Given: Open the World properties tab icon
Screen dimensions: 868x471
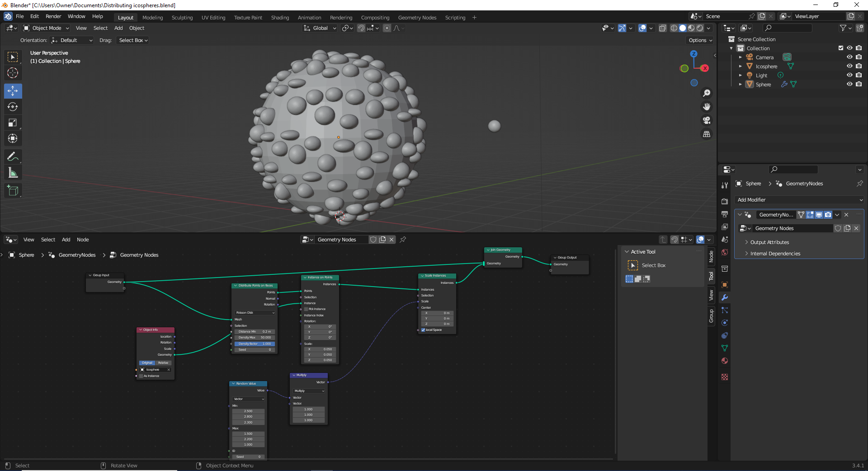Looking at the screenshot, I should 725,252.
